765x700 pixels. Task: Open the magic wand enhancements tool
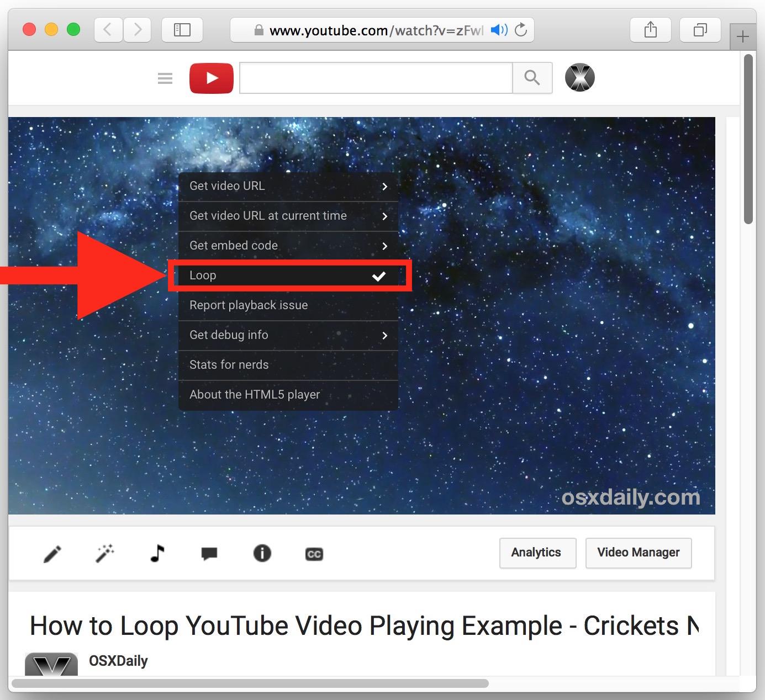click(104, 553)
